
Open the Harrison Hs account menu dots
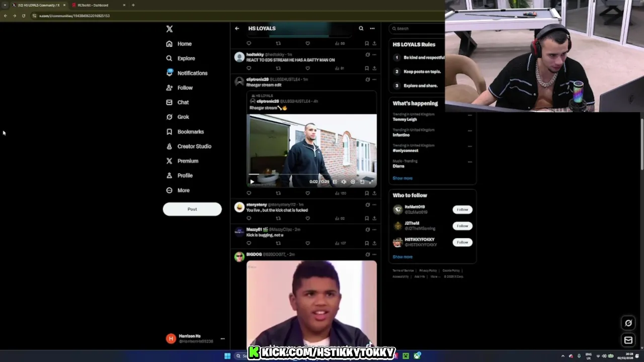point(222,338)
